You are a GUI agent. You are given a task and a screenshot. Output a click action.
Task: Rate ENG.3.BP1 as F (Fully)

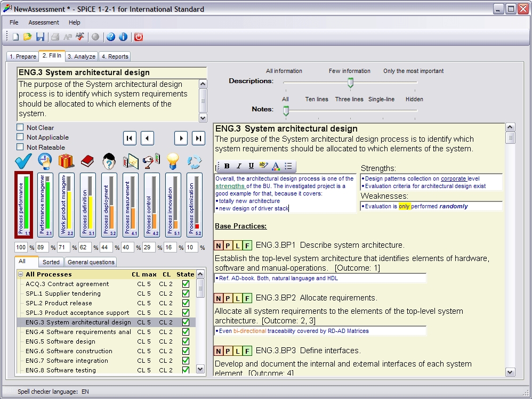click(x=247, y=246)
